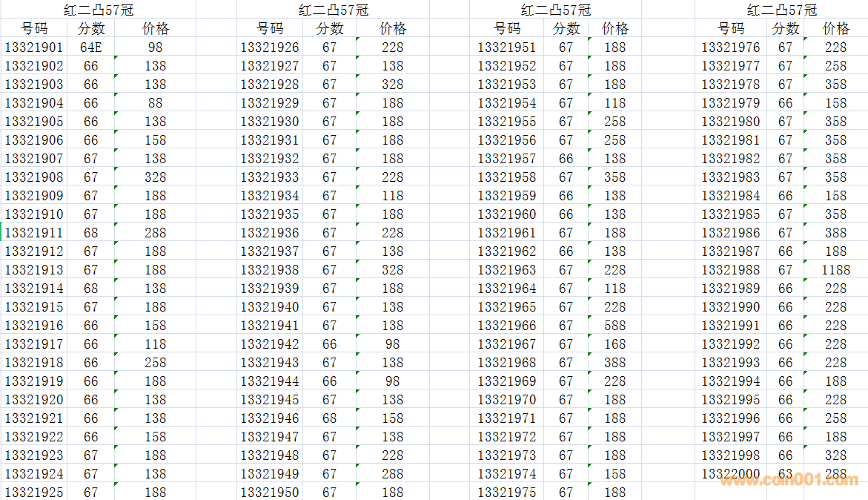The height and width of the screenshot is (500, 868).
Task: Select the price cell showing 1188
Action: 835,270
